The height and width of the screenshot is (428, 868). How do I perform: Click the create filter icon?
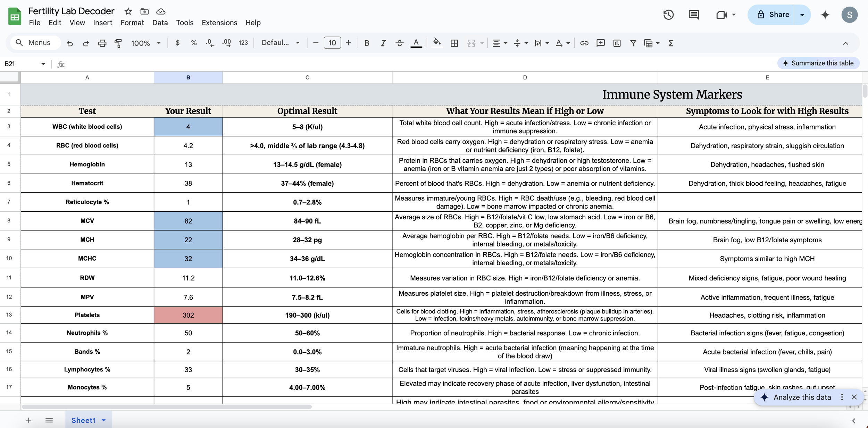tap(633, 43)
